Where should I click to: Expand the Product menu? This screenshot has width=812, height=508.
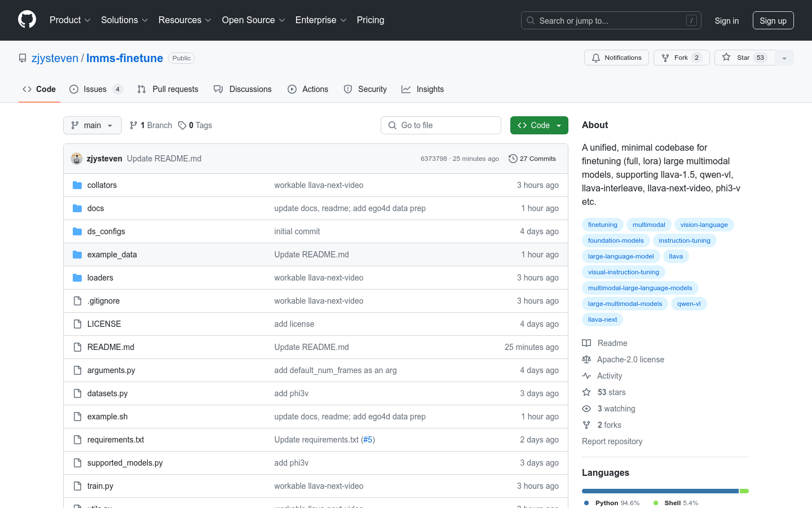[x=70, y=20]
